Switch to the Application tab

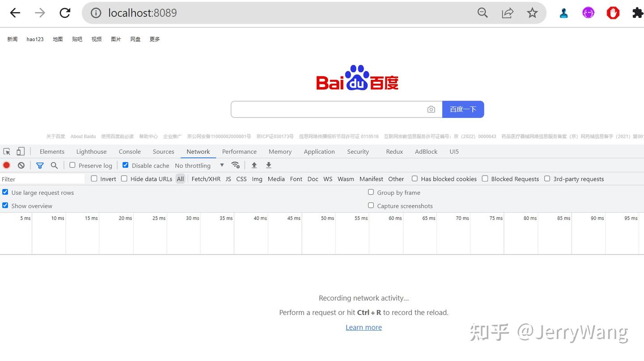[x=319, y=151]
